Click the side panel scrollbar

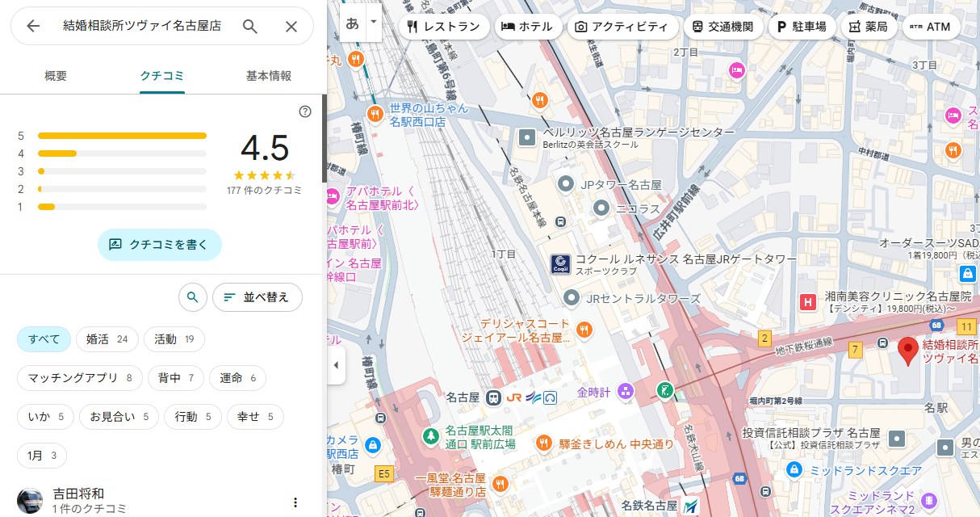pyautogui.click(x=325, y=137)
